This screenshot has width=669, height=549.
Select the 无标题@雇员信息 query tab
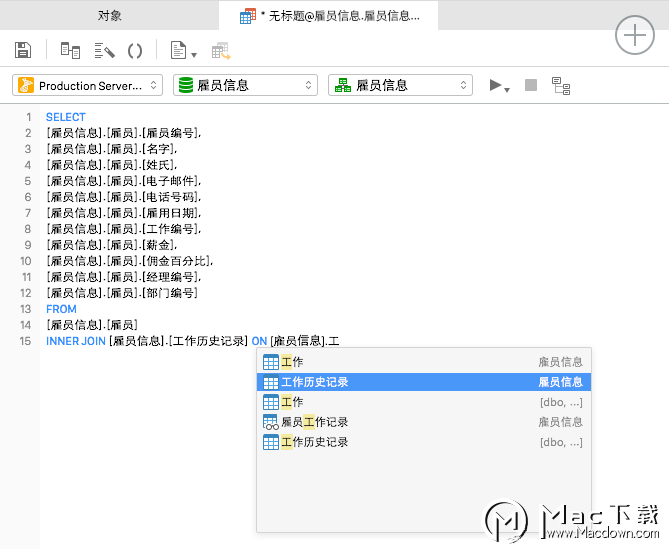point(329,16)
